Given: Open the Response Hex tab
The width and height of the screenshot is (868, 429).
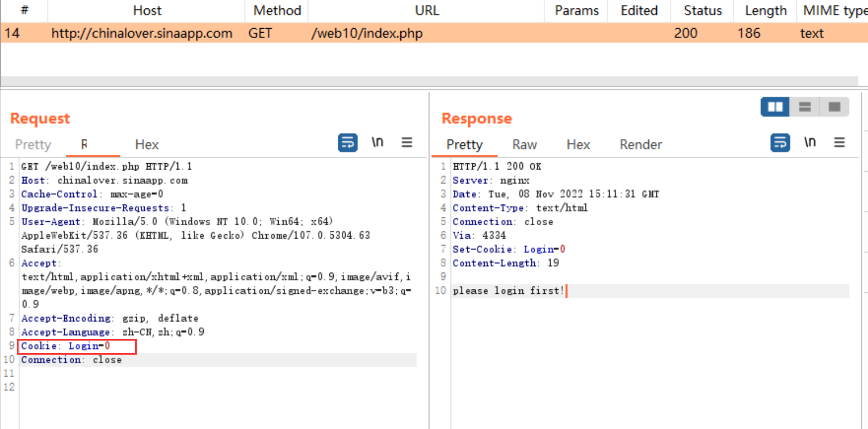Looking at the screenshot, I should [x=578, y=145].
